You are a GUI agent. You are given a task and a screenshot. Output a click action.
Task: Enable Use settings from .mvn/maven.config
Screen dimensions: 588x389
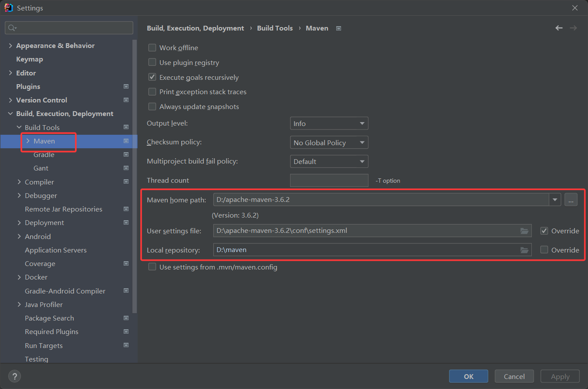click(x=152, y=267)
